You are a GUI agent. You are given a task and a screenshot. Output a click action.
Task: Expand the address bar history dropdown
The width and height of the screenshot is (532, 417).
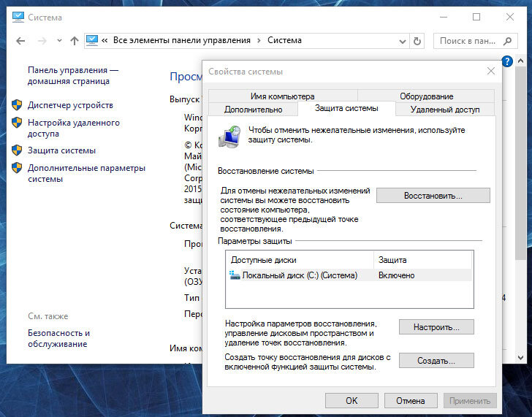(403, 42)
